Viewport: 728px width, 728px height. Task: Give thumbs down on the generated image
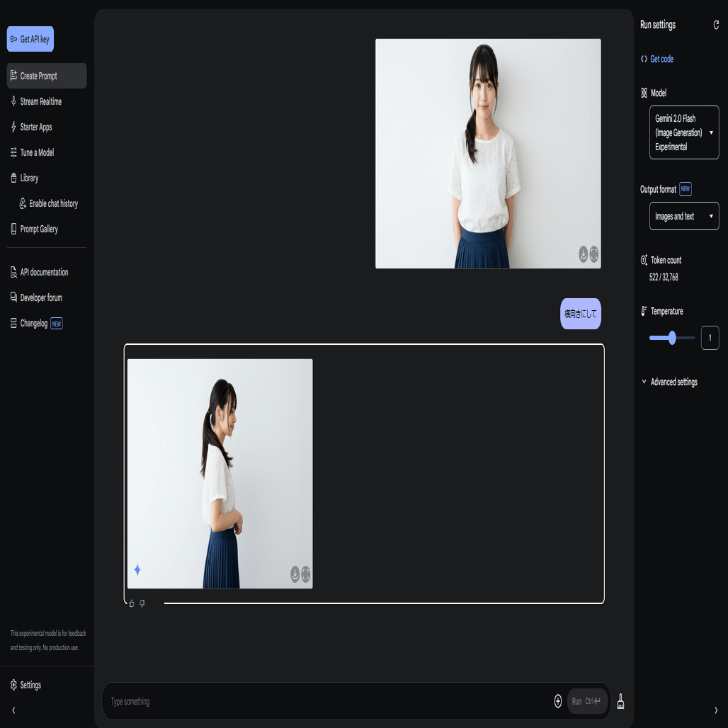click(x=142, y=603)
